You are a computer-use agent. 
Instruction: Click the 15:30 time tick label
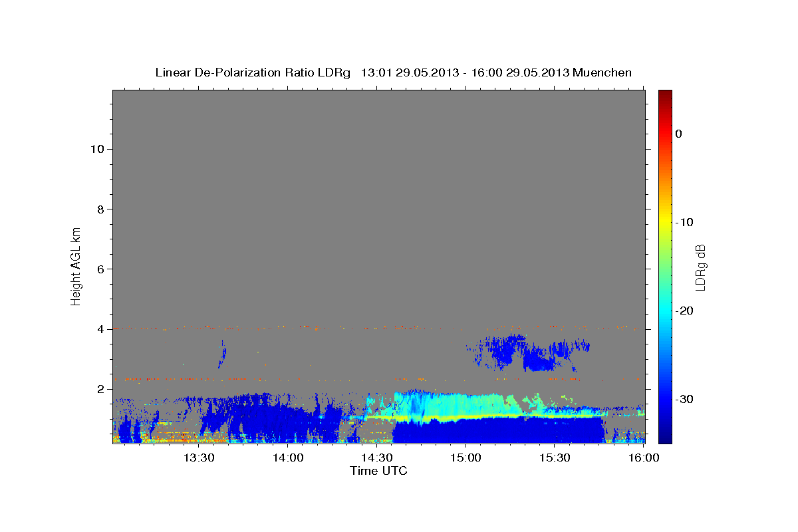click(555, 458)
